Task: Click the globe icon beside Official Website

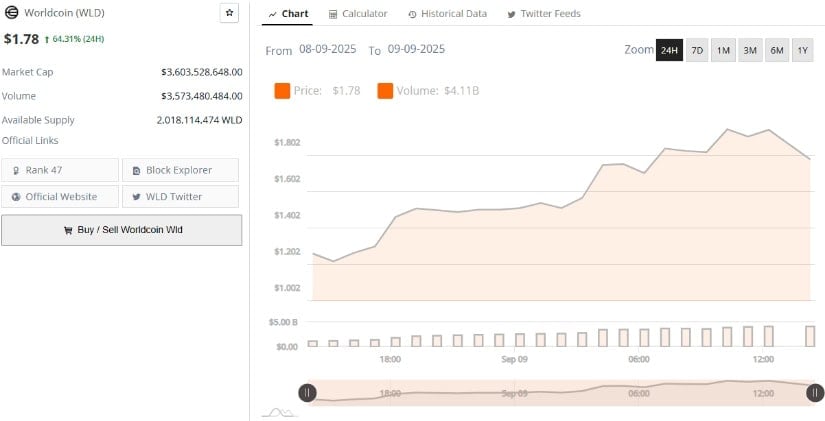Action: pyautogui.click(x=16, y=197)
